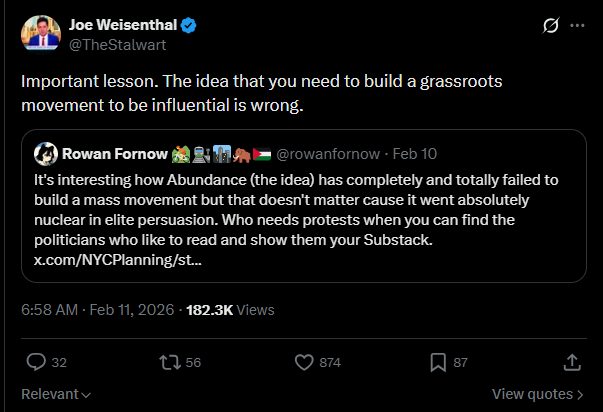
Task: Open the Grok circle-slash icon
Action: click(x=549, y=25)
